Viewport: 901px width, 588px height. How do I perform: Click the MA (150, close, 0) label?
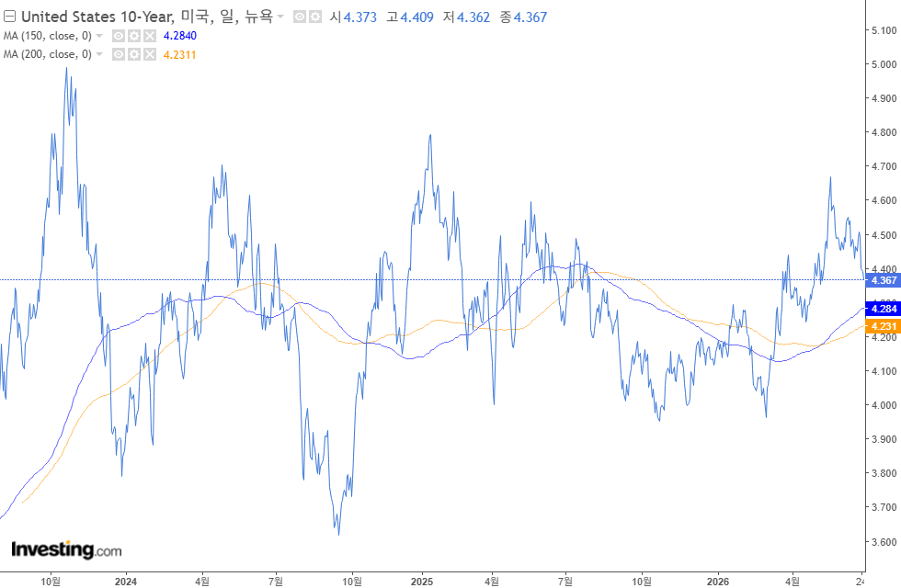pos(48,36)
